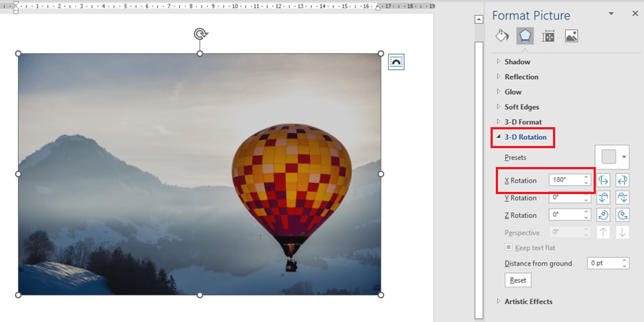
Task: Select the Effects pentagon tab icon
Action: (525, 36)
